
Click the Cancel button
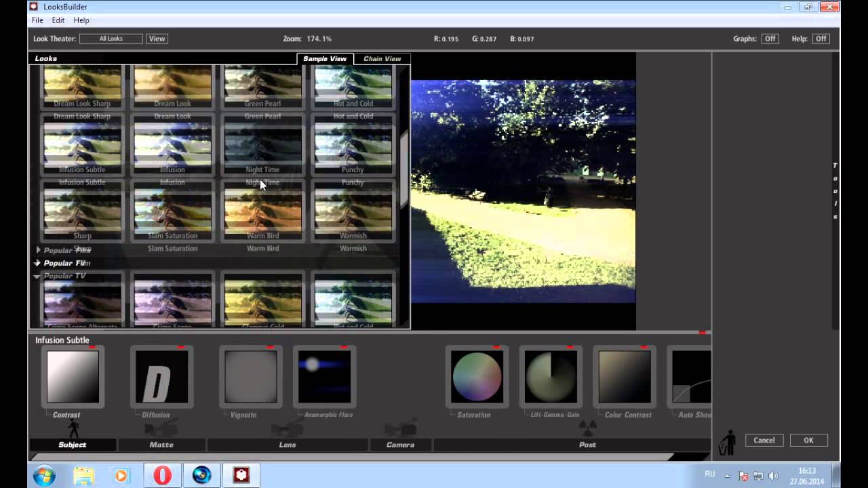coord(764,441)
